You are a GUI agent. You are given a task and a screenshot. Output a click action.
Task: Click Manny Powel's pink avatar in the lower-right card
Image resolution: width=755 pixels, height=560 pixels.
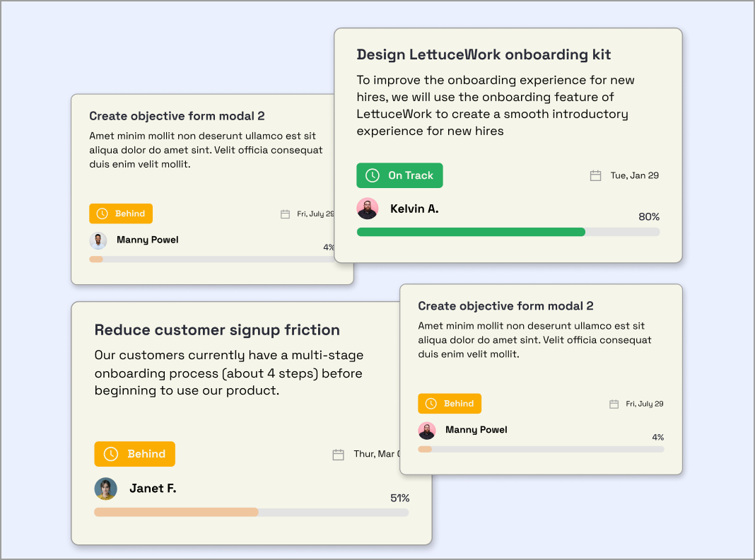(427, 431)
